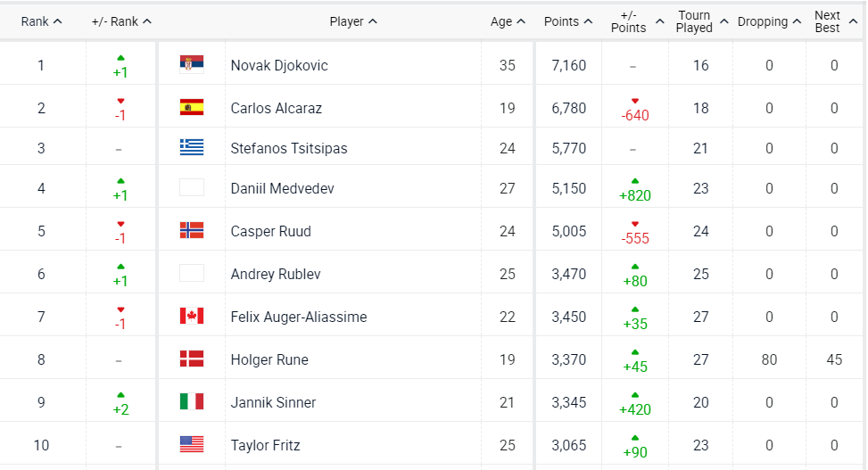Click the Spanish flag next to Alcaraz
The height and width of the screenshot is (470, 868).
pos(191,108)
